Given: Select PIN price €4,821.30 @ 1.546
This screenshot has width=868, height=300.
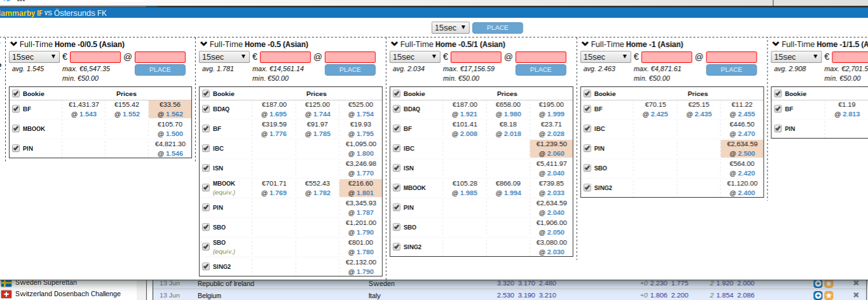Looking at the screenshot, I should click(170, 149).
